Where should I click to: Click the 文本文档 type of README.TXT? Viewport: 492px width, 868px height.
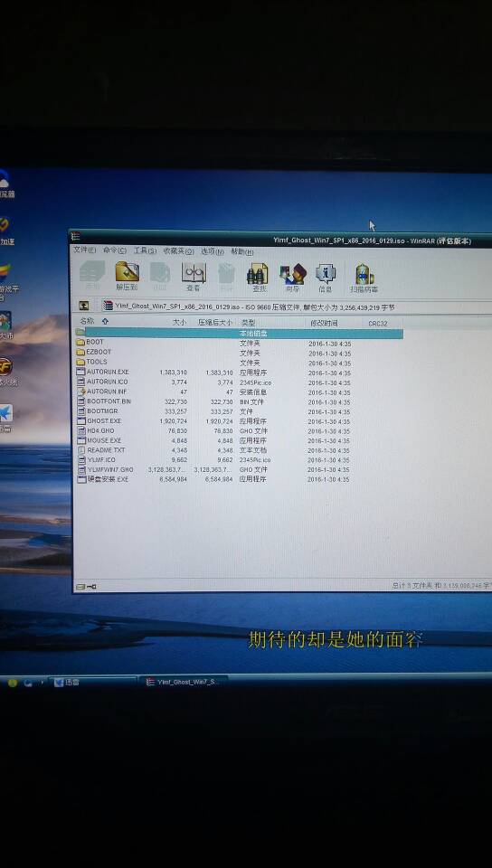coord(253,450)
